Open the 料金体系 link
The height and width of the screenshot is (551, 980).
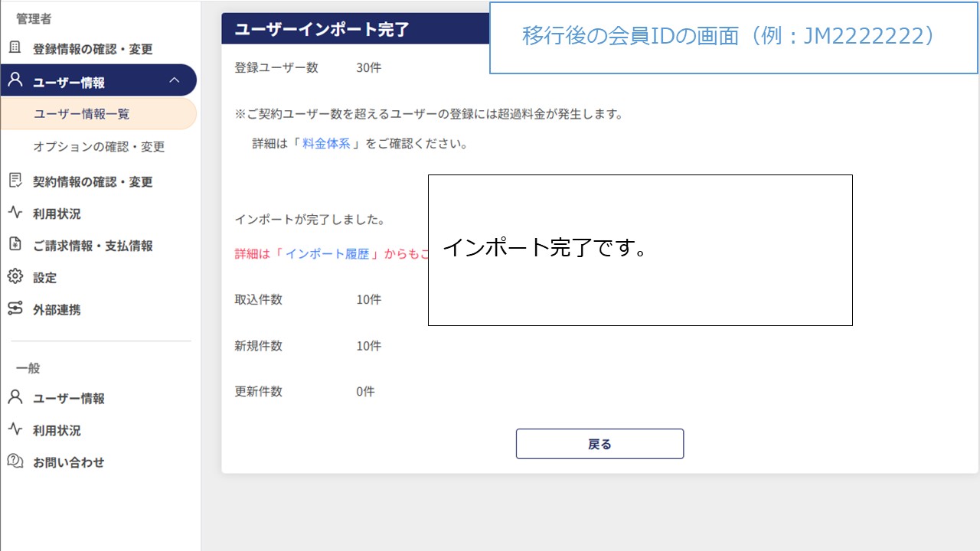click(x=326, y=143)
